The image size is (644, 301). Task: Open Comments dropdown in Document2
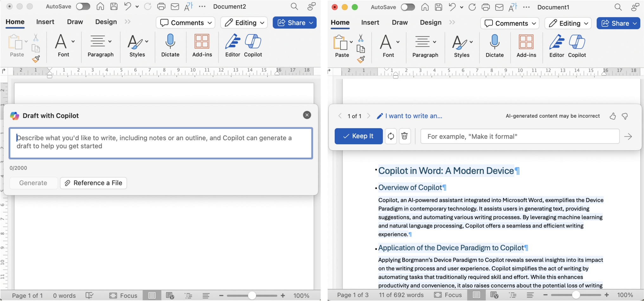point(186,23)
